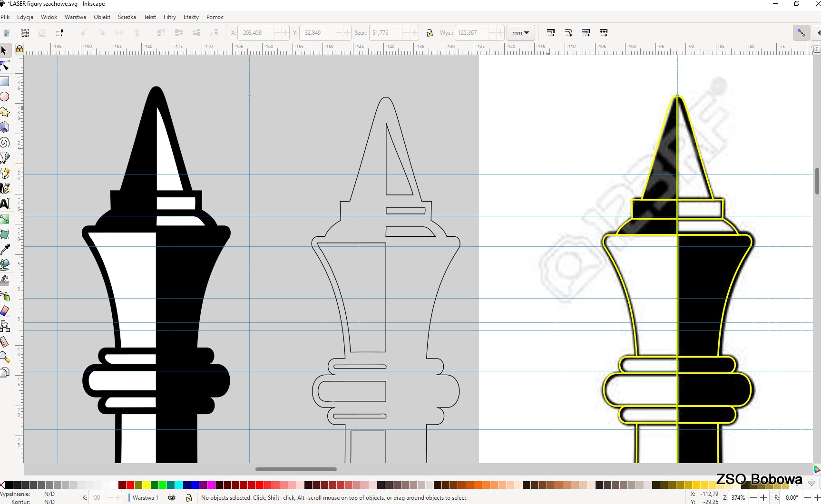
Task: Toggle the guides lock at ruler corner
Action: click(20, 48)
